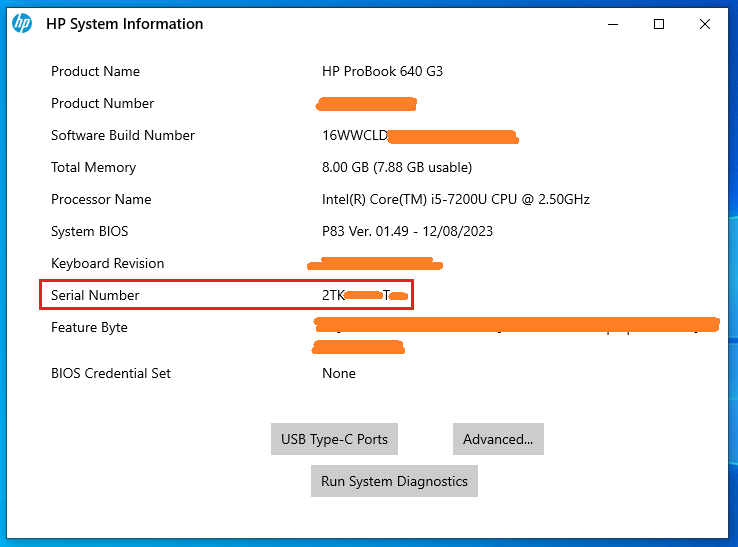Minimize the HP System Information window
Screen dimensions: 738x547
pos(613,24)
